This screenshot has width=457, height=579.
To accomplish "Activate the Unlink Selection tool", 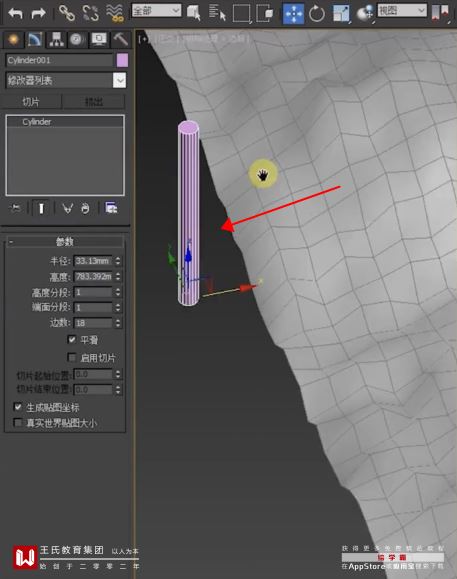I will point(90,13).
